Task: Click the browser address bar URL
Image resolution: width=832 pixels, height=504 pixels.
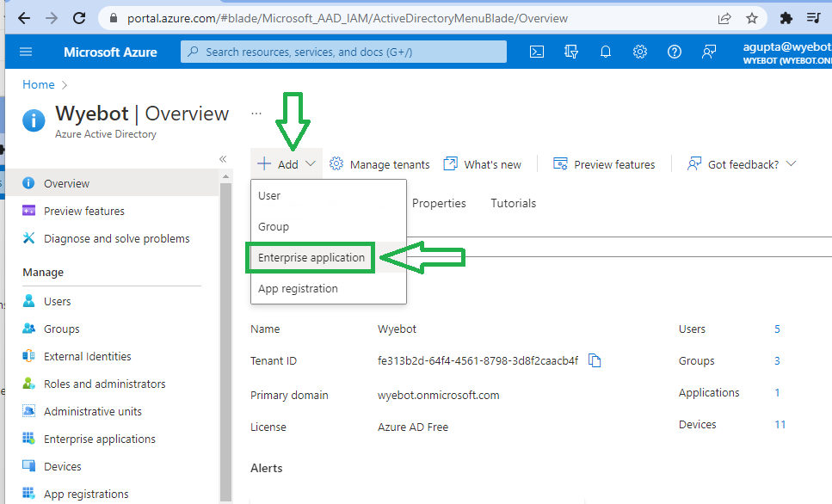Action: click(x=347, y=19)
